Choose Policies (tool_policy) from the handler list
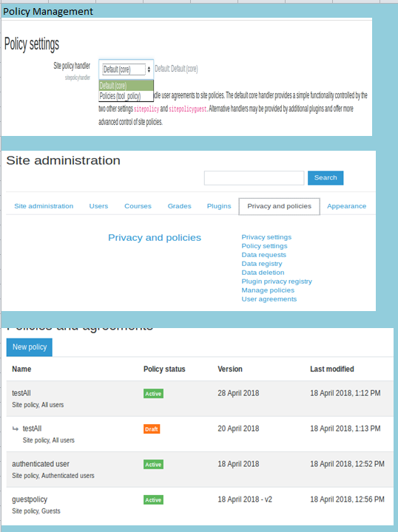Screen dimensions: 398x532 coord(126,96)
